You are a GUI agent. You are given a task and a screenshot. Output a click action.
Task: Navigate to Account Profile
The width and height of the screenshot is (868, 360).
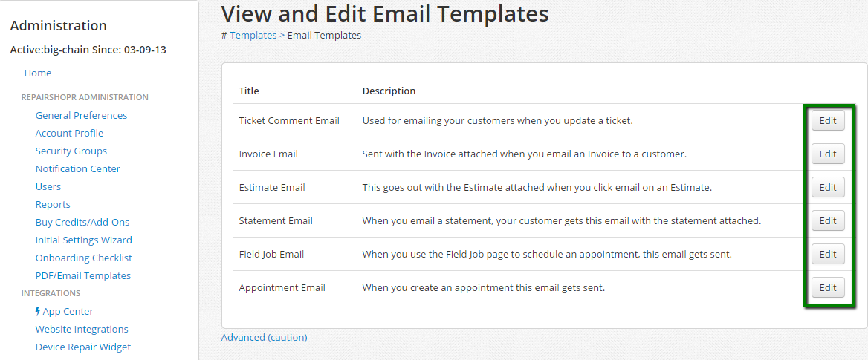coord(69,134)
